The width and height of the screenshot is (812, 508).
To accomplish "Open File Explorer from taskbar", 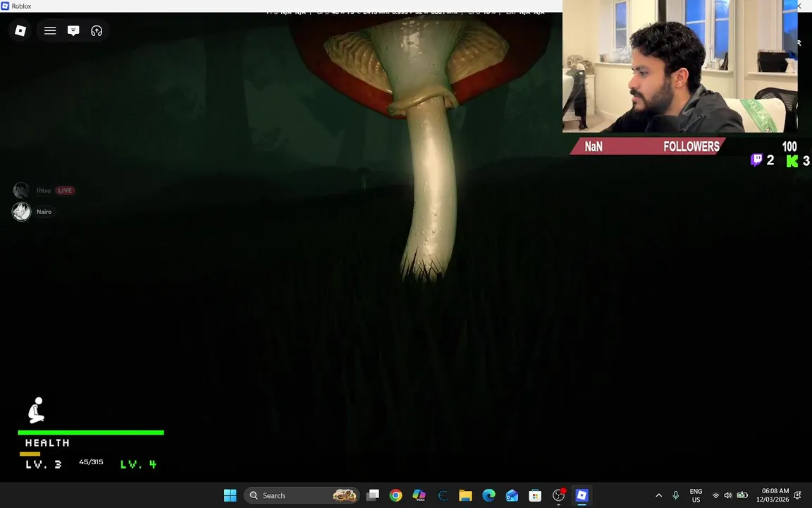I will click(465, 495).
